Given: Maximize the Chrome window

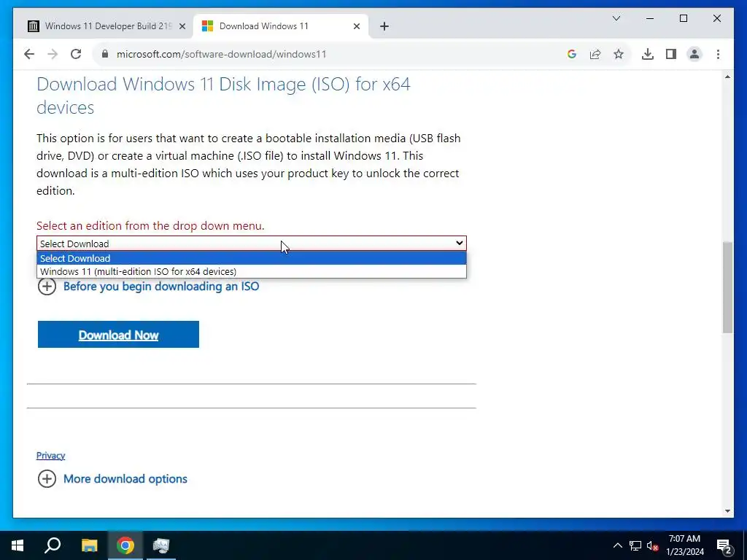Looking at the screenshot, I should pyautogui.click(x=683, y=18).
